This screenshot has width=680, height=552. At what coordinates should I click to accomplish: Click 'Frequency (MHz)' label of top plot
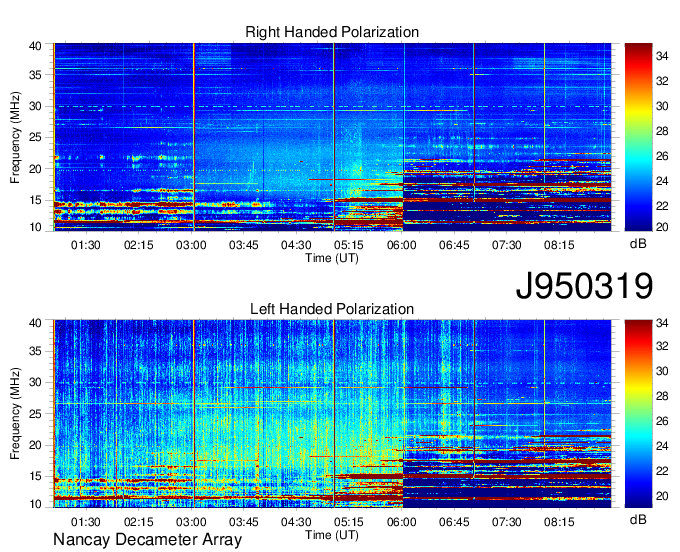[x=15, y=137]
